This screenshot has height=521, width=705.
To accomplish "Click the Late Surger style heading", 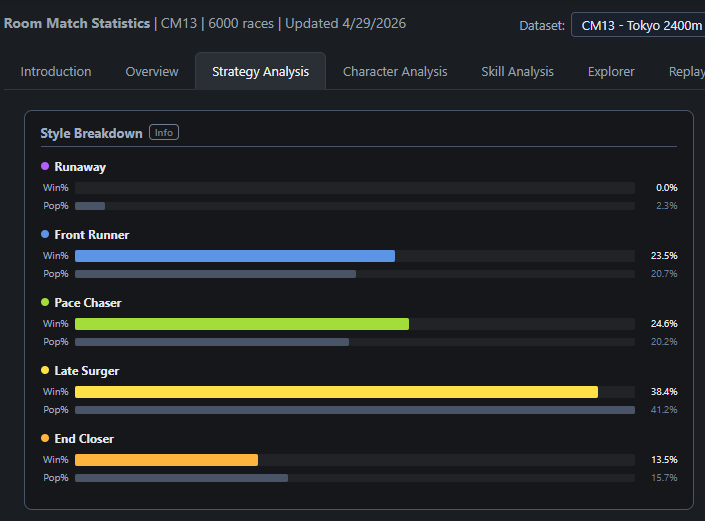I will click(87, 371).
